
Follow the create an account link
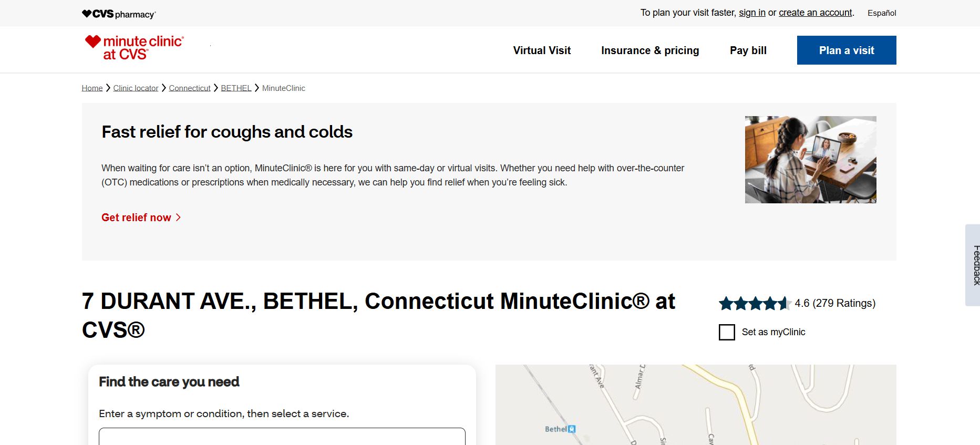pyautogui.click(x=815, y=13)
